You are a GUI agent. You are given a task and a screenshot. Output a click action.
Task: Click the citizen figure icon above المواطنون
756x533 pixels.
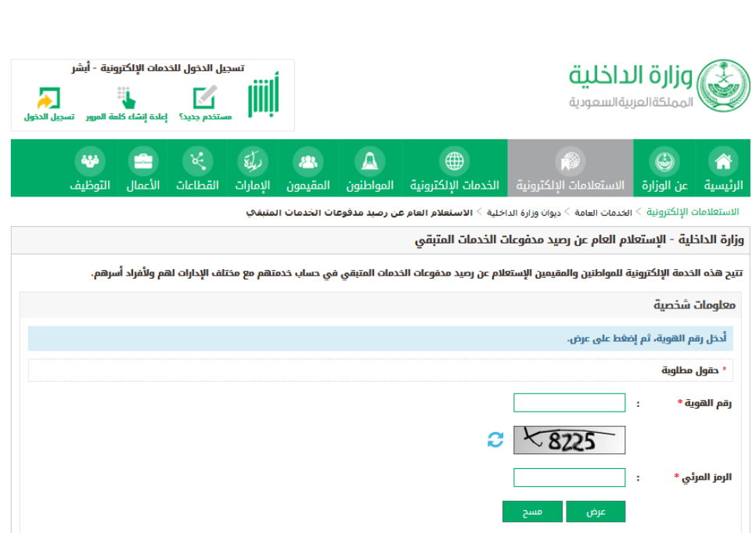point(369,161)
